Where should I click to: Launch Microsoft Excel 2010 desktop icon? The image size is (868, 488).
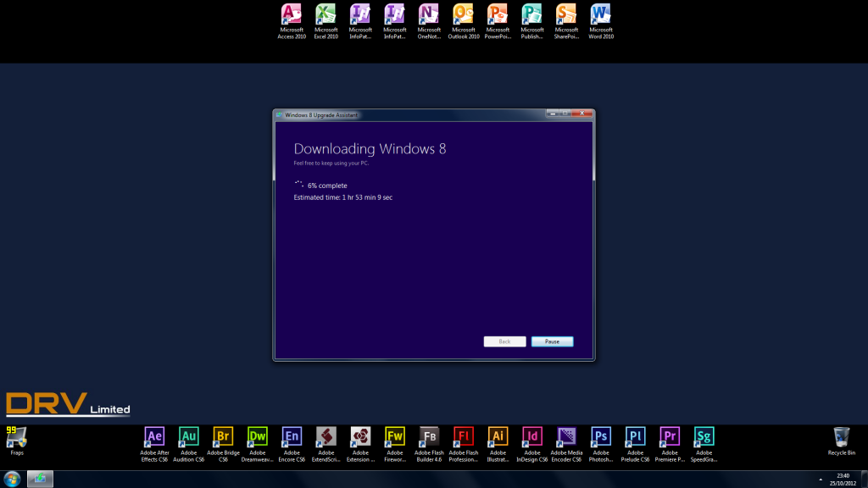(325, 15)
